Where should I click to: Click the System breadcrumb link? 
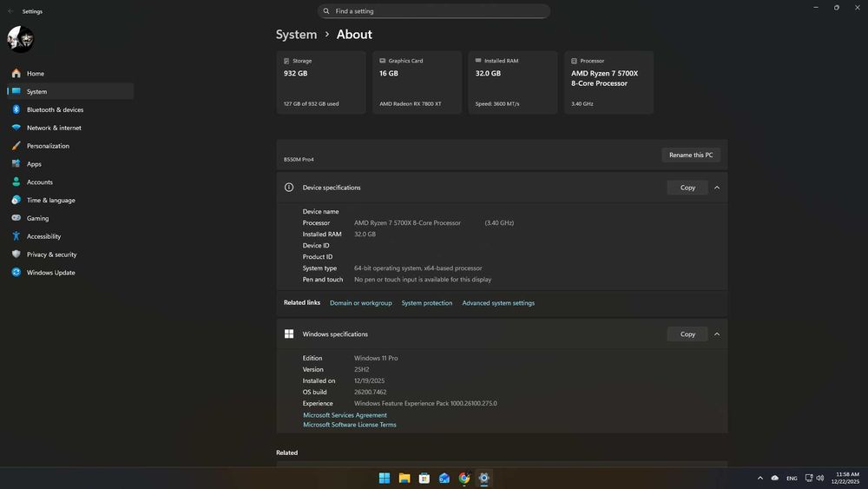pyautogui.click(x=296, y=35)
